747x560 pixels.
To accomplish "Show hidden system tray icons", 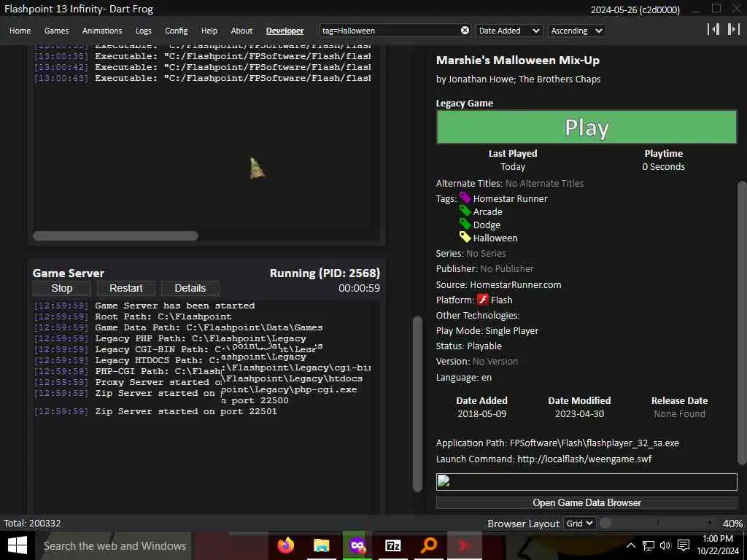I will [630, 545].
